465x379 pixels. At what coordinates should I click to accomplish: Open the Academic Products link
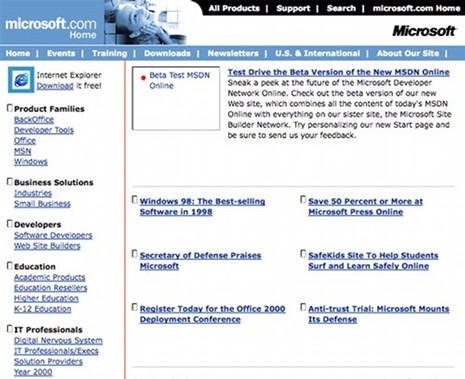[50, 277]
